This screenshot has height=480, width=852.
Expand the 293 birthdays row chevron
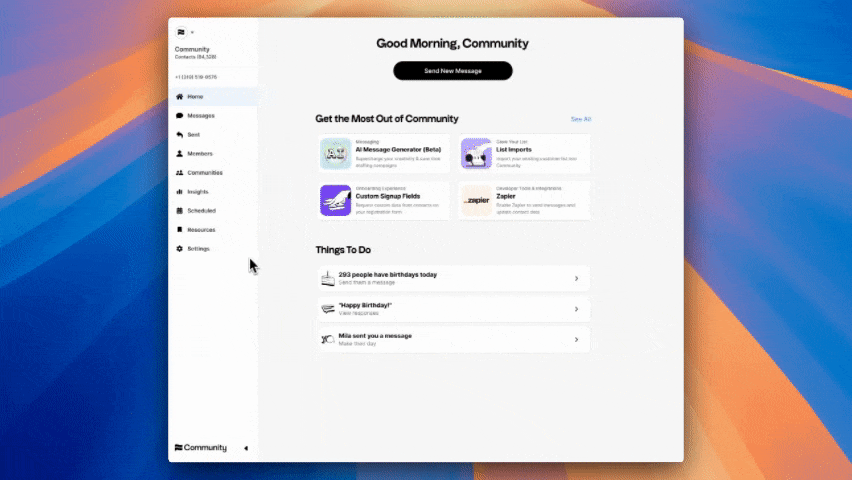(x=577, y=279)
